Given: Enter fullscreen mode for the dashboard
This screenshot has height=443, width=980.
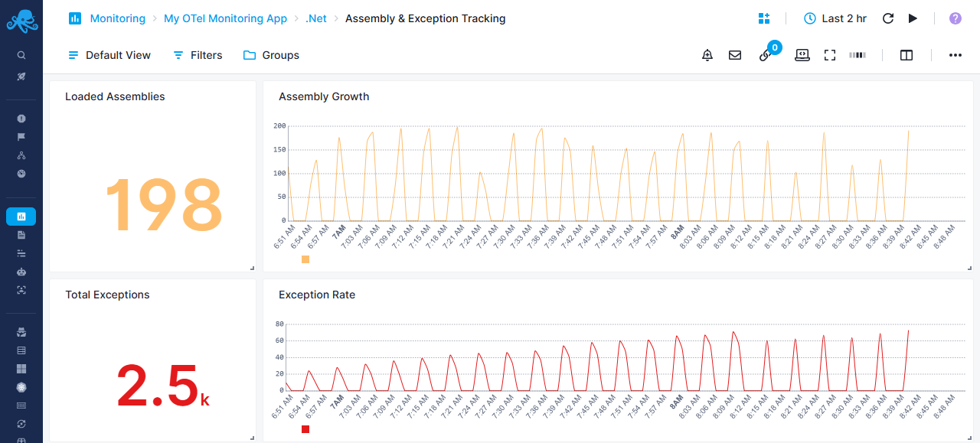Looking at the screenshot, I should (830, 54).
